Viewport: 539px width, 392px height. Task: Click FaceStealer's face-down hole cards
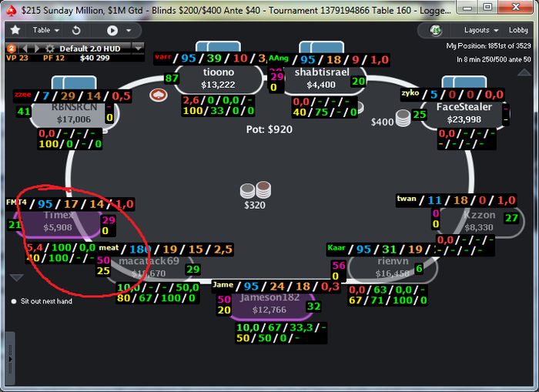464,82
